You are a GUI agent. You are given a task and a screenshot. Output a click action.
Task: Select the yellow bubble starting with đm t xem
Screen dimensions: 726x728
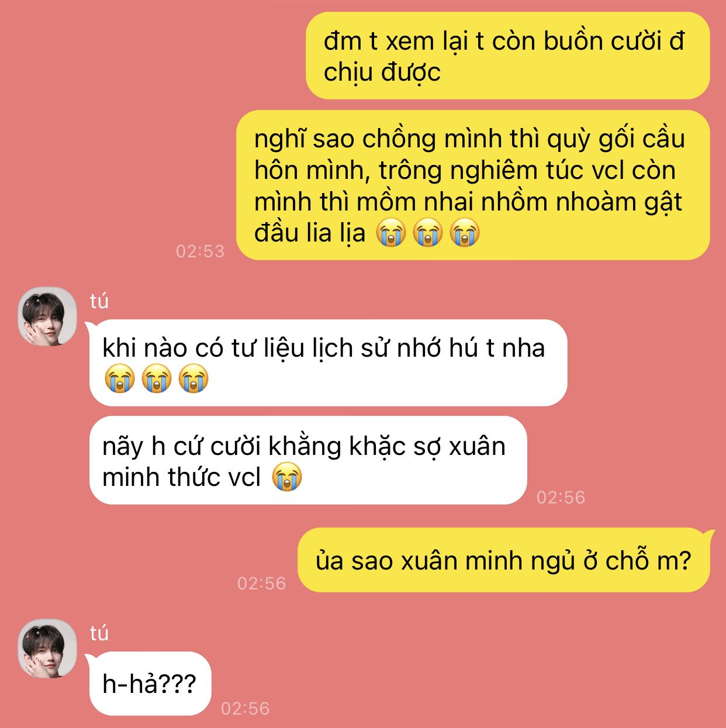[x=507, y=56]
